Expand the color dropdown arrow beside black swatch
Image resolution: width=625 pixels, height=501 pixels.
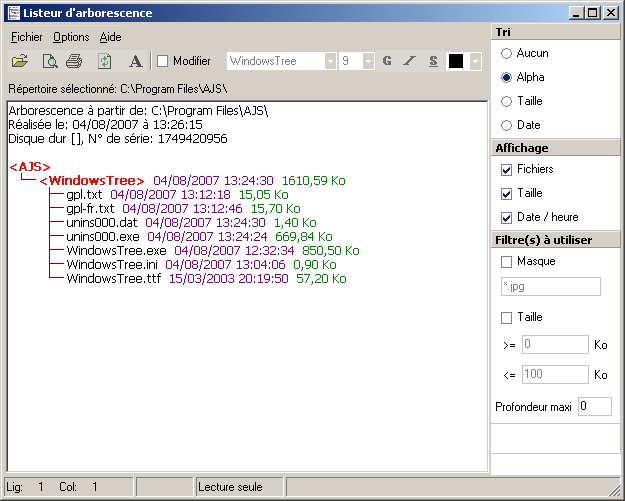coord(476,61)
